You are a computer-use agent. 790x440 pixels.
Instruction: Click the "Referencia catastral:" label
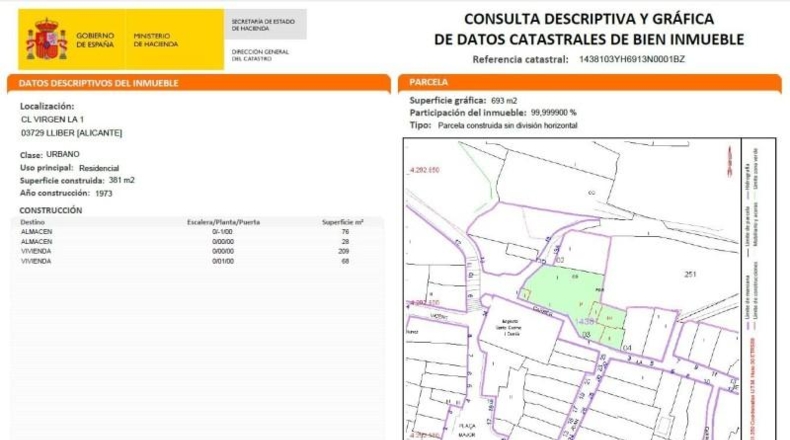[x=520, y=59]
